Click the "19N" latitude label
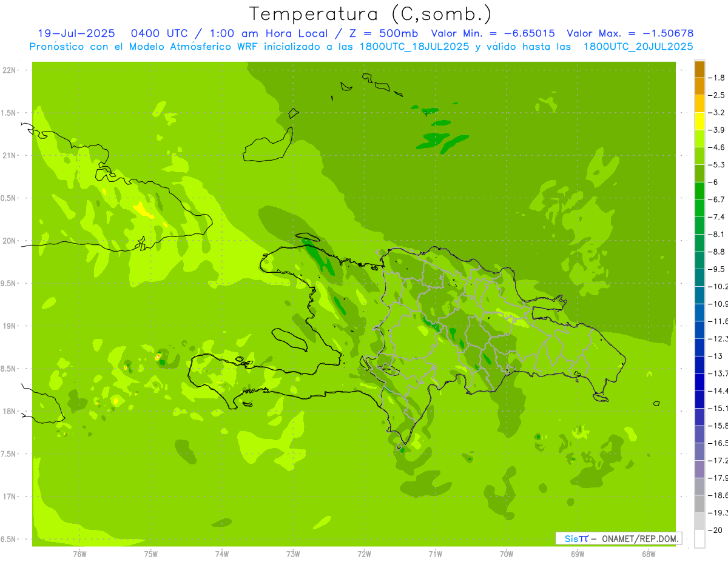 (9, 326)
